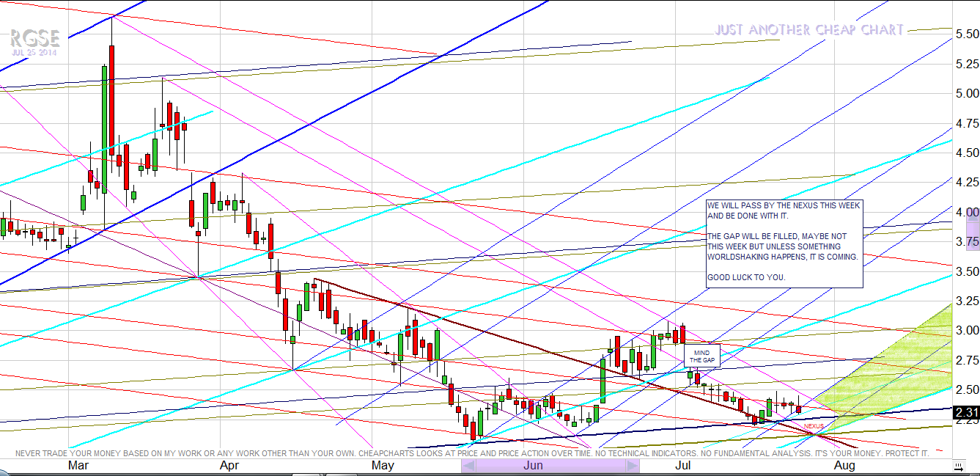Click the right arrow on the time scrollbar

(x=634, y=466)
